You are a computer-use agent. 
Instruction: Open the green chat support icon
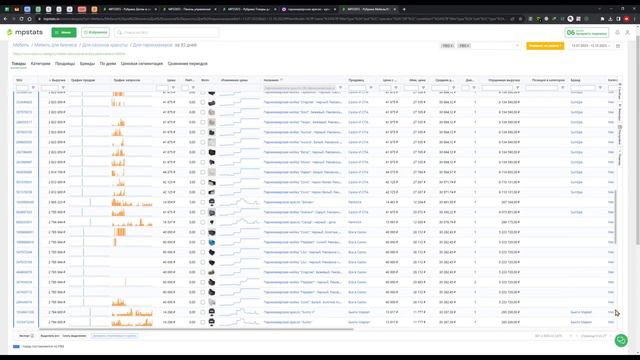(x=621, y=340)
